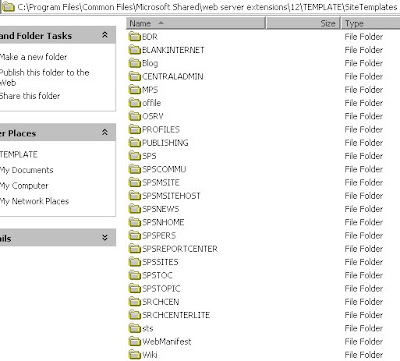This screenshot has width=400, height=361.
Task: Select the SPSREPORTCENTER folder name
Action: (x=180, y=249)
